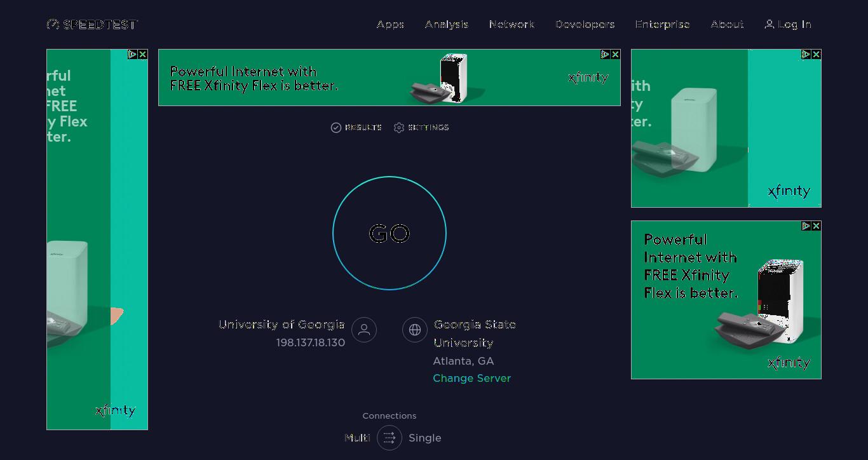The height and width of the screenshot is (460, 868).
Task: Select Multi connections
Action: click(357, 438)
